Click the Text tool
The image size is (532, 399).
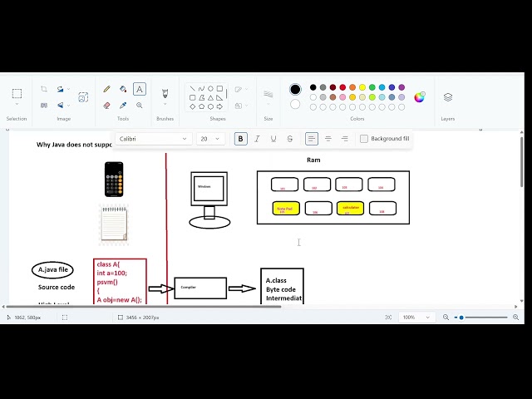coord(140,89)
